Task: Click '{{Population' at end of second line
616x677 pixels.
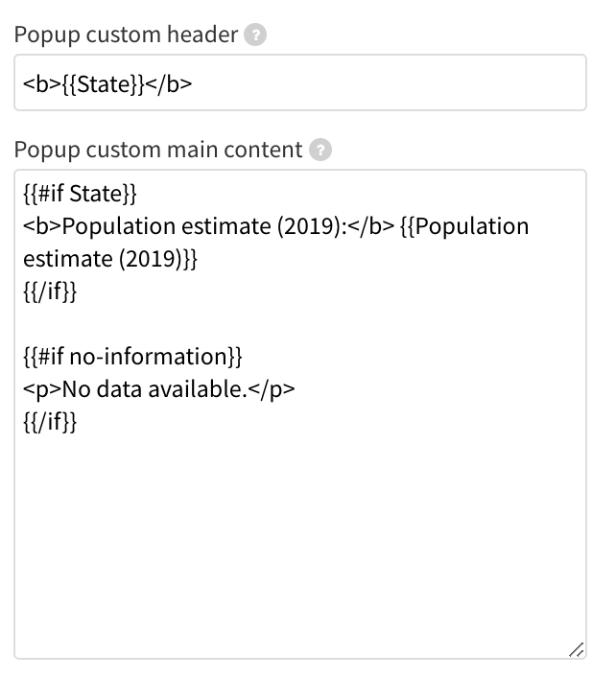Action: [464, 226]
